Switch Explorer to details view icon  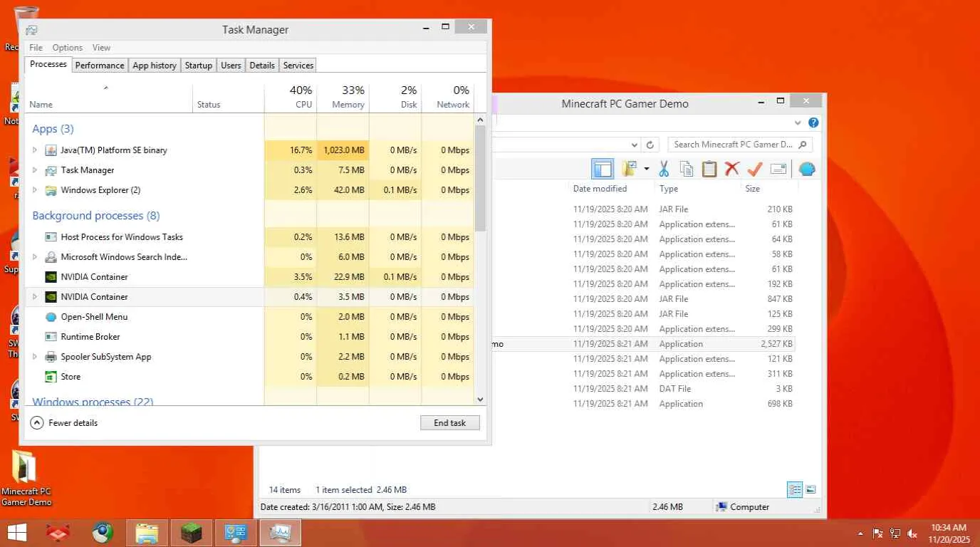pyautogui.click(x=795, y=490)
